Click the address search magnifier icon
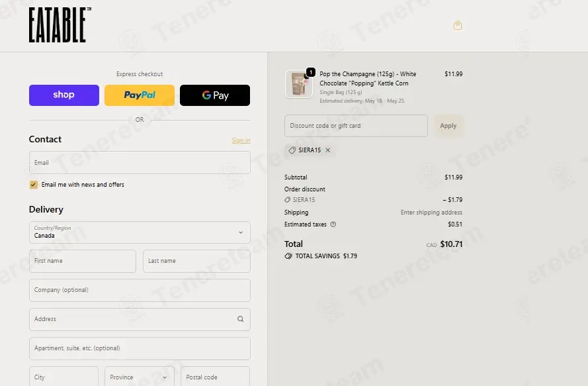This screenshot has width=588, height=386. (240, 318)
